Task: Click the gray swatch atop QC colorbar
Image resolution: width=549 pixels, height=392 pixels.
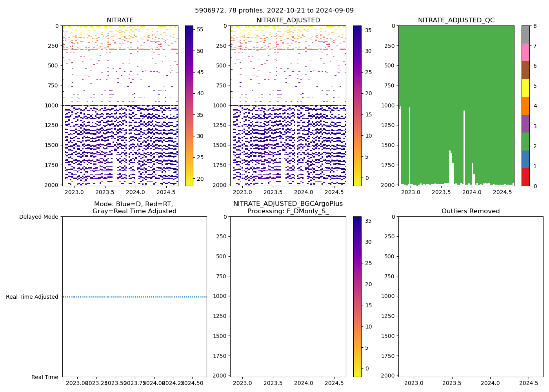Action: [525, 34]
